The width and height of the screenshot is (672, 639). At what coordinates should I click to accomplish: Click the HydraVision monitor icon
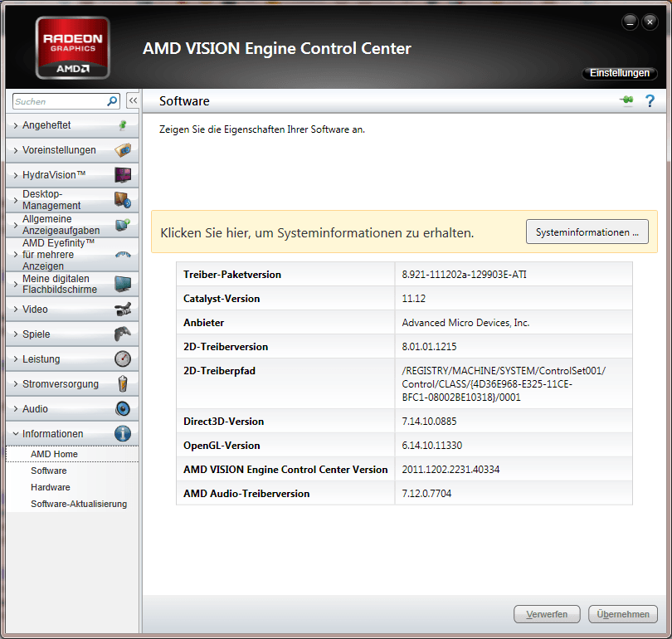tap(123, 175)
